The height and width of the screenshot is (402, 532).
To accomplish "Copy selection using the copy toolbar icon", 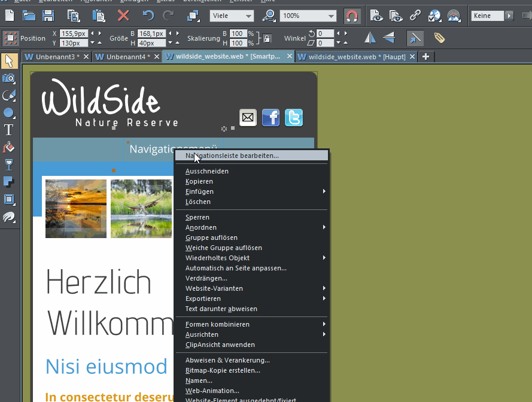I will pos(73,16).
